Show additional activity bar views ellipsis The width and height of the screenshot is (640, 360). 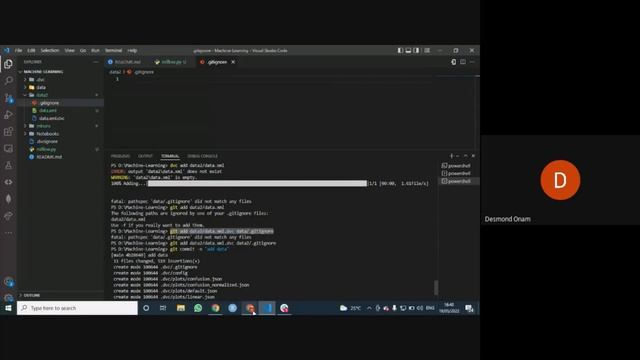(8, 233)
